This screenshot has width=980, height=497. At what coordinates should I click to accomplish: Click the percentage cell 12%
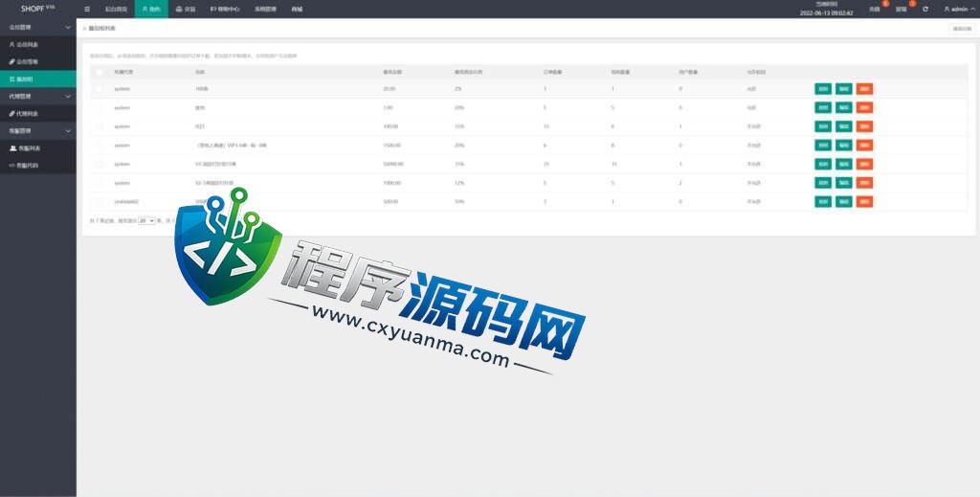pos(458,183)
